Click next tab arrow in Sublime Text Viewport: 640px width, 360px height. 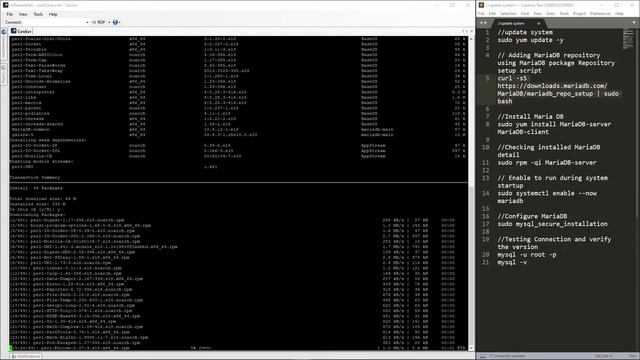coord(485,23)
